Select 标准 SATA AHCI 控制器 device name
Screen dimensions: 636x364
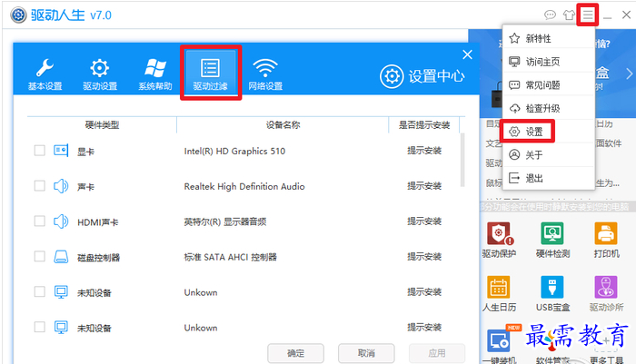point(231,257)
